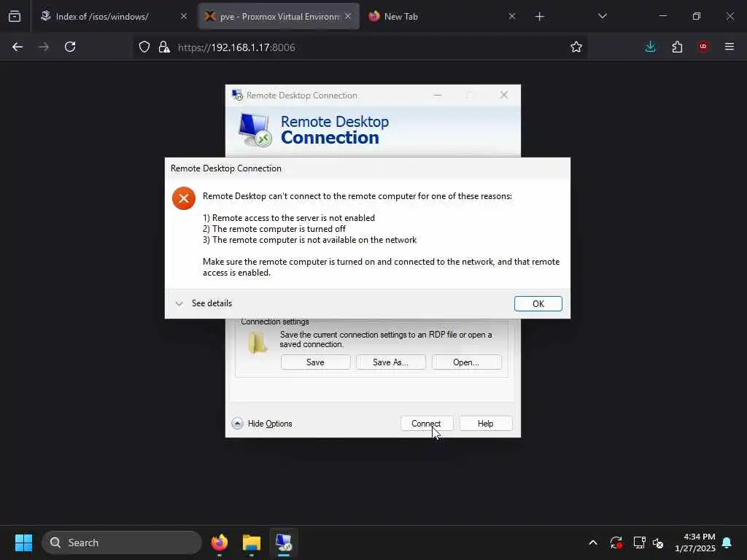Click the Connect button

(426, 424)
